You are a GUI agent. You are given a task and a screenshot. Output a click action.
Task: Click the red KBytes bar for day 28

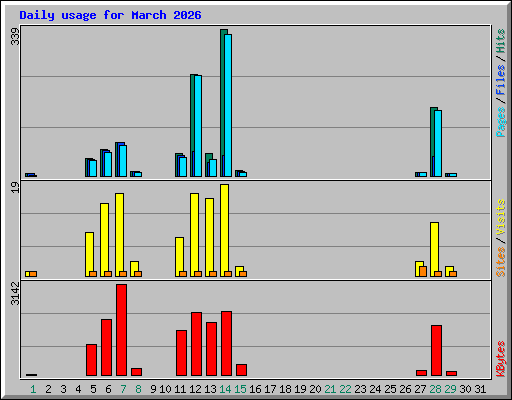(436, 351)
